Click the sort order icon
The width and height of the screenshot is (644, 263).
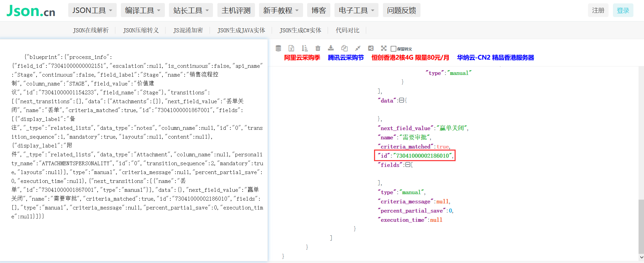[x=304, y=48]
